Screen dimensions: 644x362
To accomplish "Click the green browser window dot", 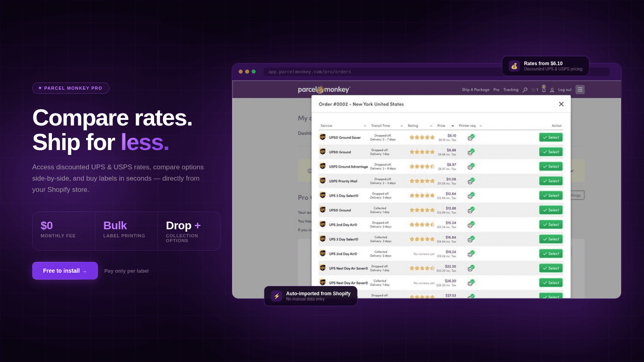I will (x=254, y=72).
